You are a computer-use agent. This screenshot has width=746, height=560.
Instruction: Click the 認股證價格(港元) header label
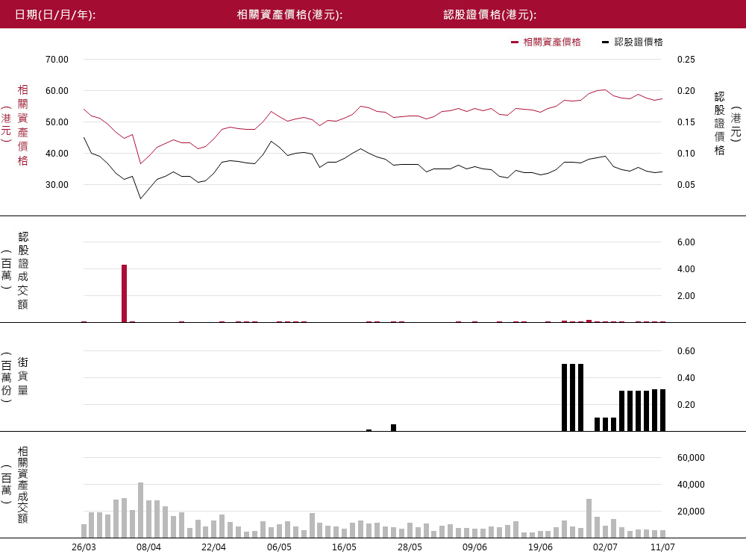pyautogui.click(x=490, y=15)
